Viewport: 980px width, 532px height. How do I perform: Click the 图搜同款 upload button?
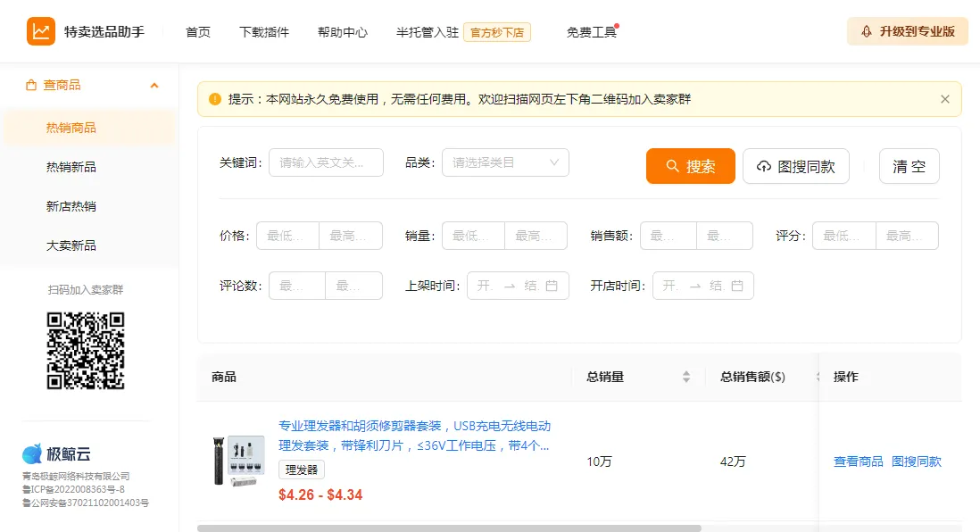(x=795, y=166)
